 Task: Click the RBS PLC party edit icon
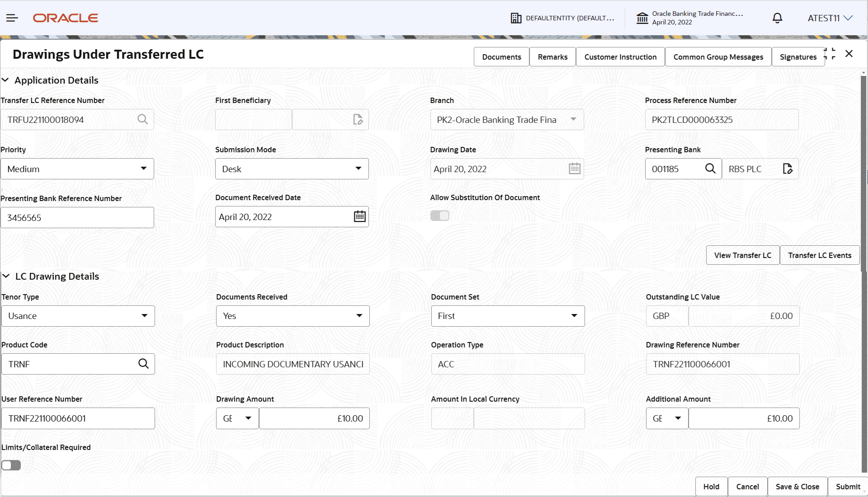pyautogui.click(x=788, y=169)
